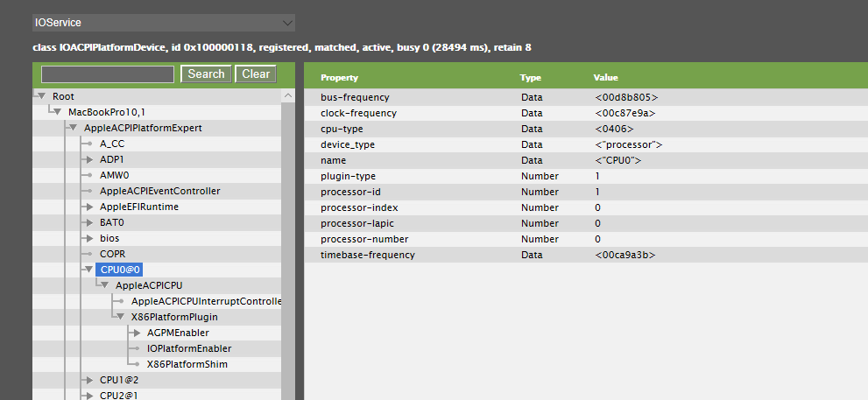Screen dimensions: 868x400
Task: Collapse the CPU0@0 node triangle
Action: point(88,270)
